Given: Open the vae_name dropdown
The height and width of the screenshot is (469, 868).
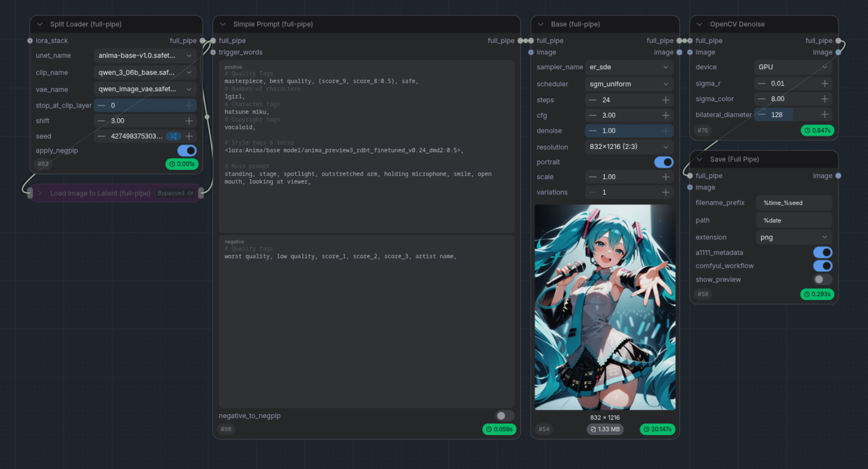Looking at the screenshot, I should (145, 89).
